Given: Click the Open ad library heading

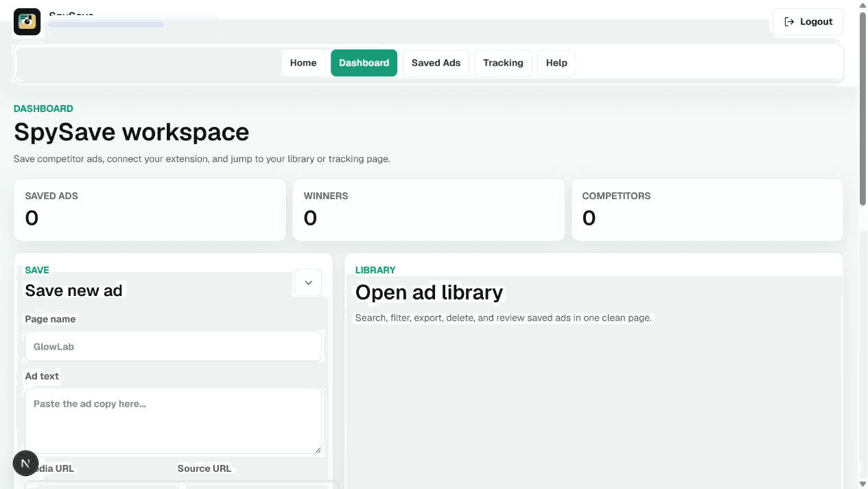Looking at the screenshot, I should click(429, 293).
